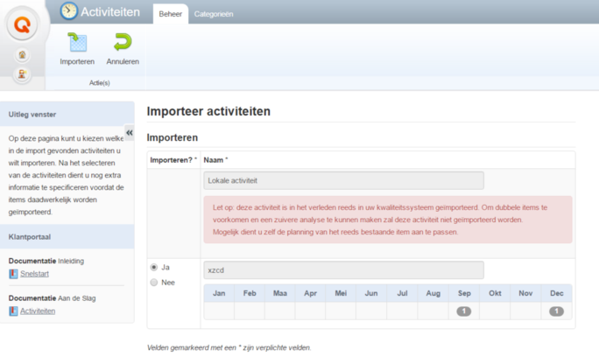Collapse the Uitleg venster side panel
The height and width of the screenshot is (364, 599).
(130, 133)
